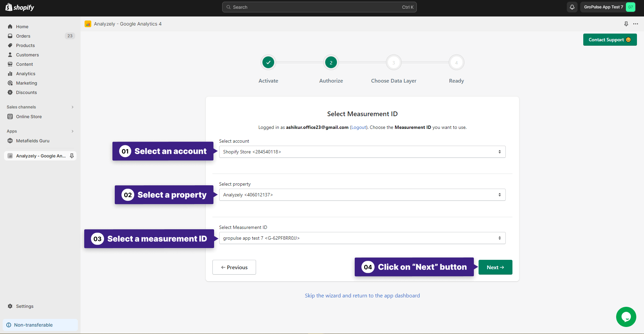Open the Select Measurement ID dropdown

pyautogui.click(x=362, y=238)
